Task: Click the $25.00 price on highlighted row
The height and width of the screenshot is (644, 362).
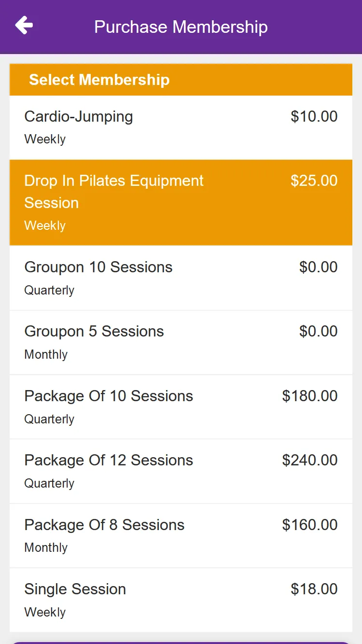Action: click(x=314, y=181)
